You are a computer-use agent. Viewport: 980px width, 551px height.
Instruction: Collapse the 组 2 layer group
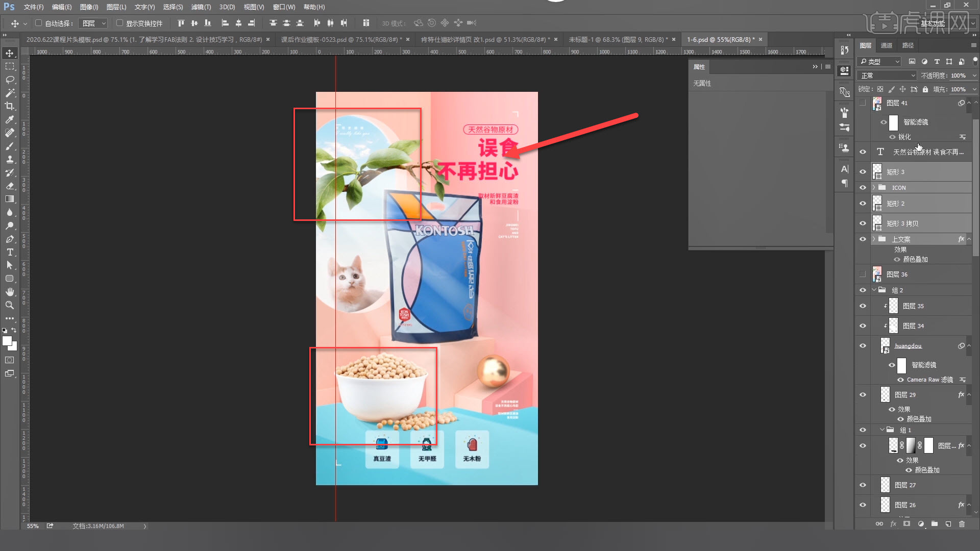tap(874, 290)
